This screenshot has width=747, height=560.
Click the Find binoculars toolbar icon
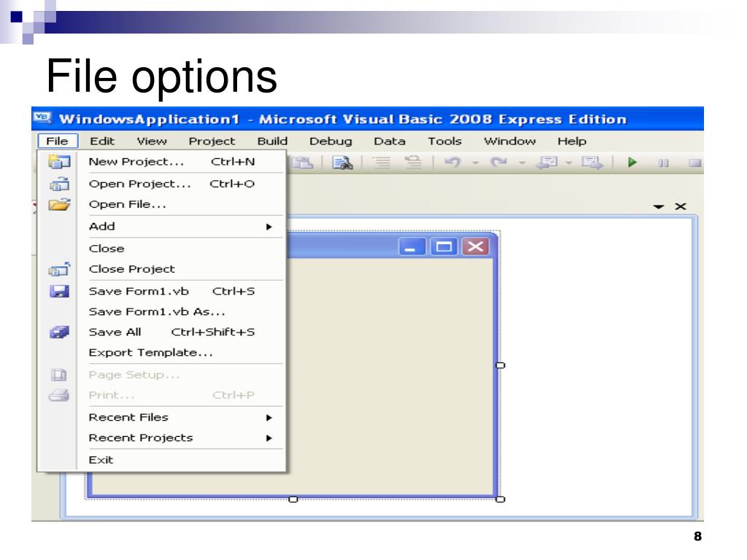pyautogui.click(x=343, y=163)
